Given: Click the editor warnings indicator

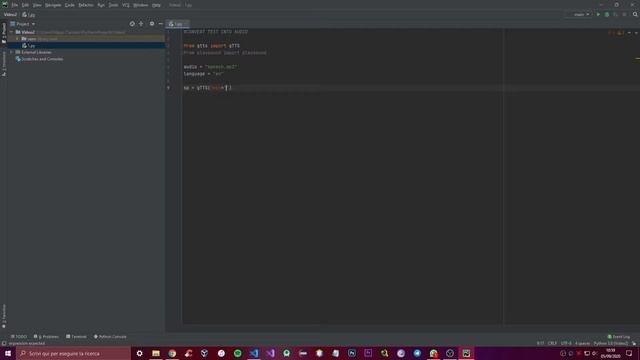Looking at the screenshot, I should click(x=616, y=33).
